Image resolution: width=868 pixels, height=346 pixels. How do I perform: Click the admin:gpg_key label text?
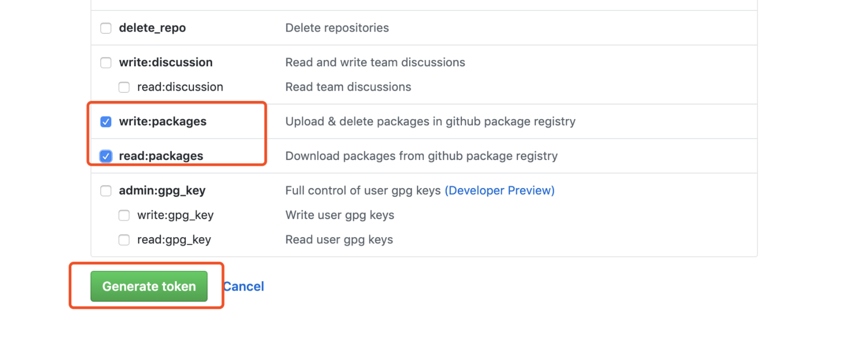pyautogui.click(x=162, y=191)
